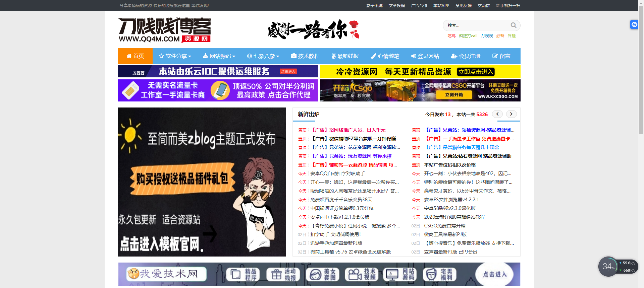Expand the 七杂八杂 dropdown menu
Image resolution: width=644 pixels, height=288 pixels.
(263, 56)
